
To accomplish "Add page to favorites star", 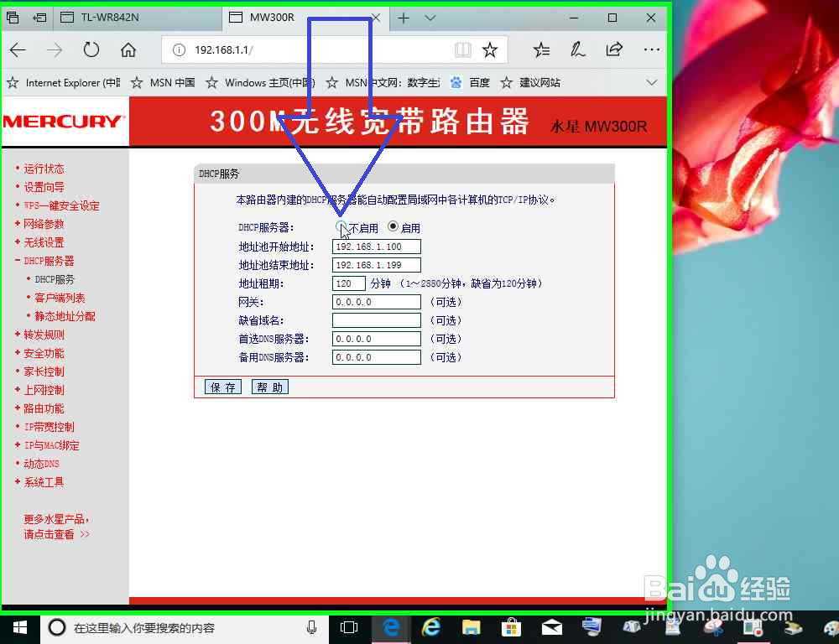I will click(x=490, y=50).
